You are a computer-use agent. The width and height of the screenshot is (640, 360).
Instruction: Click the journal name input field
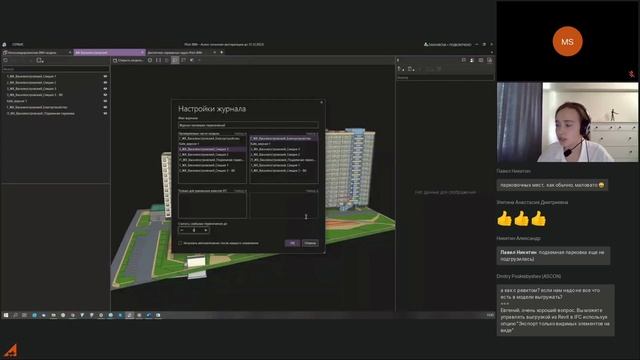coord(248,125)
